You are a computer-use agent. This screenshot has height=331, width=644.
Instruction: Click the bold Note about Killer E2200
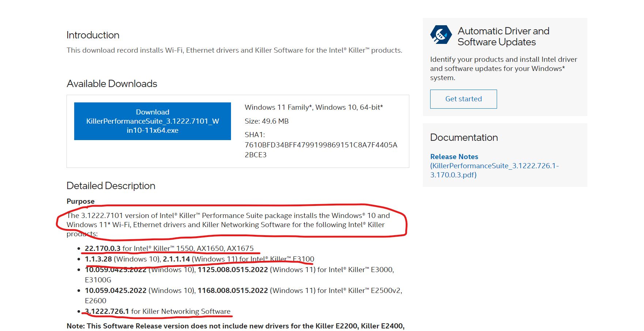pos(235,326)
